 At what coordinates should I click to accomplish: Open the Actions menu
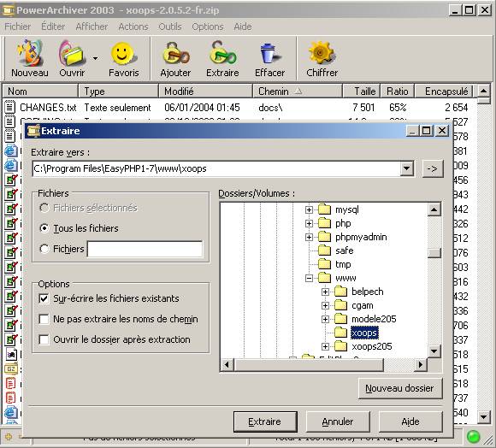[133, 27]
